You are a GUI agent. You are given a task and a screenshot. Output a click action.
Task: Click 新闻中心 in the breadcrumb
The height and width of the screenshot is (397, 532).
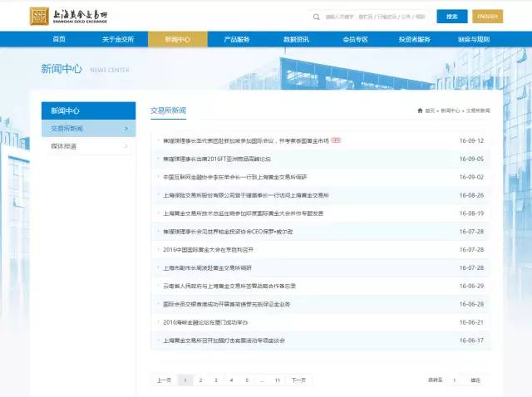click(x=451, y=110)
